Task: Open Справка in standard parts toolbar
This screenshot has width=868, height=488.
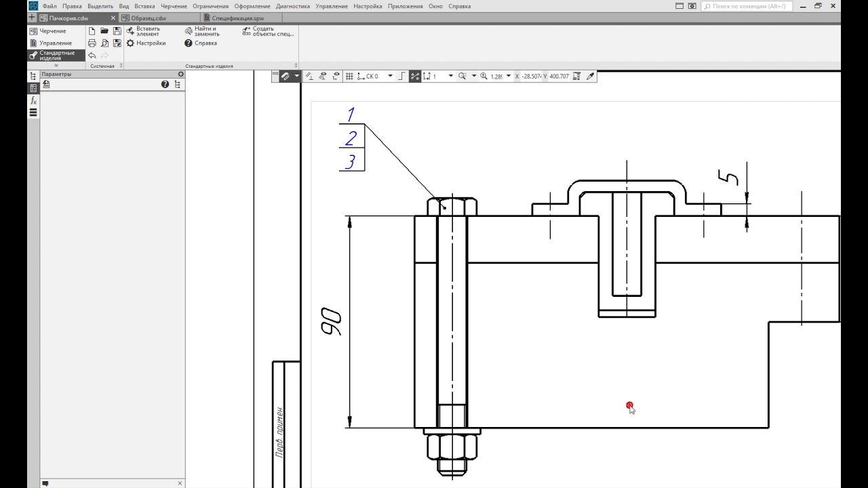Action: pos(201,43)
